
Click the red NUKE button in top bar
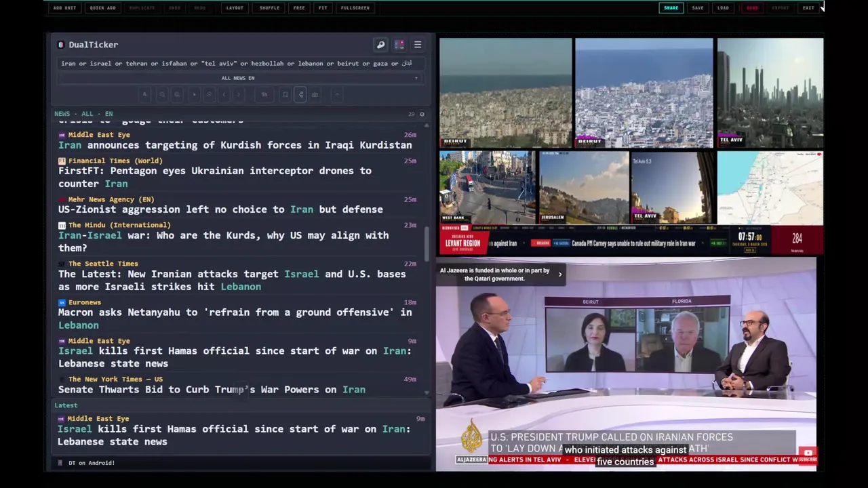pos(752,8)
